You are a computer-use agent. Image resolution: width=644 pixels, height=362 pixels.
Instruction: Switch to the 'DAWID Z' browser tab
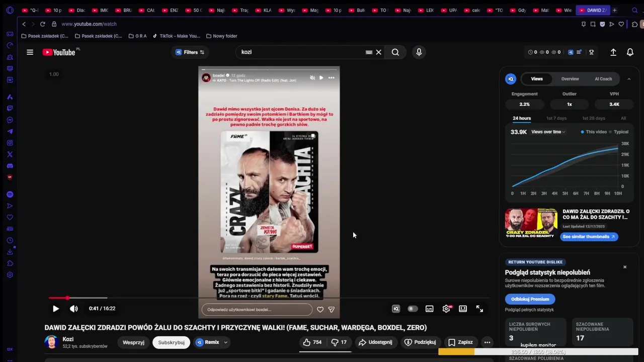[x=593, y=10]
